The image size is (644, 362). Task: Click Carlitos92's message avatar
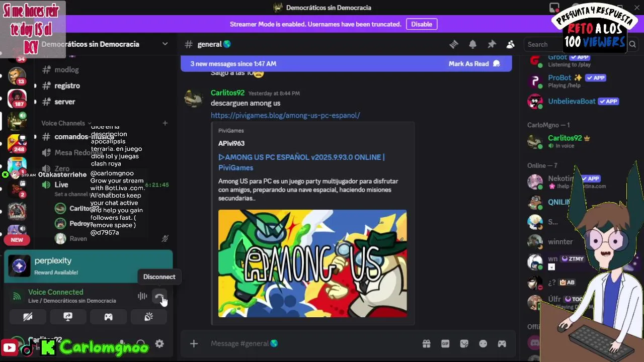coord(194,99)
